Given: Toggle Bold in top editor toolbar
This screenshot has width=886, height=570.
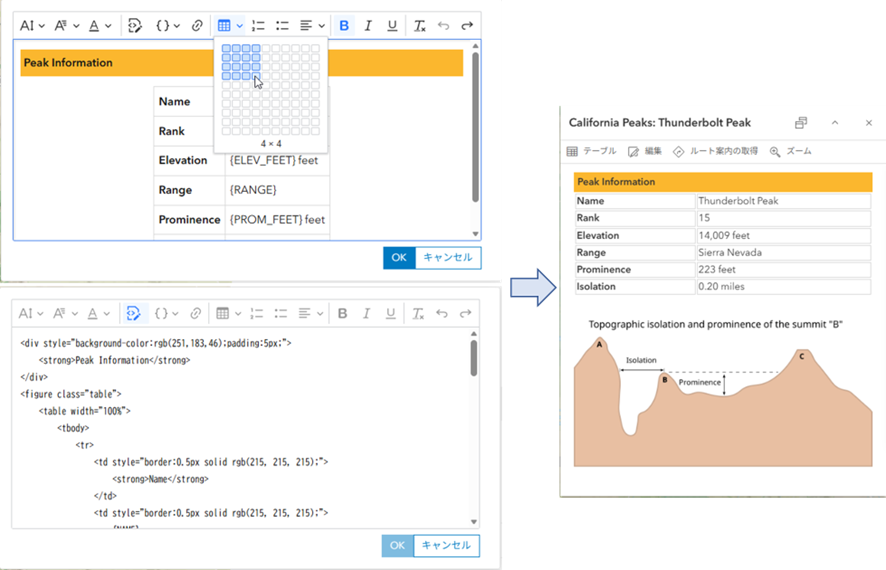Looking at the screenshot, I should tap(344, 26).
